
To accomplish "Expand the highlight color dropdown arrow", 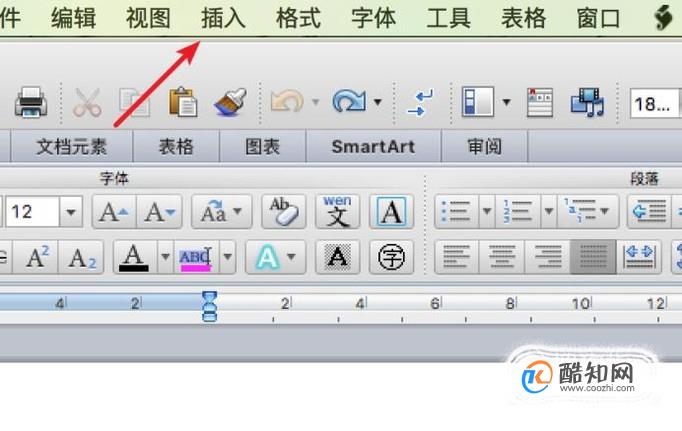I will point(227,257).
